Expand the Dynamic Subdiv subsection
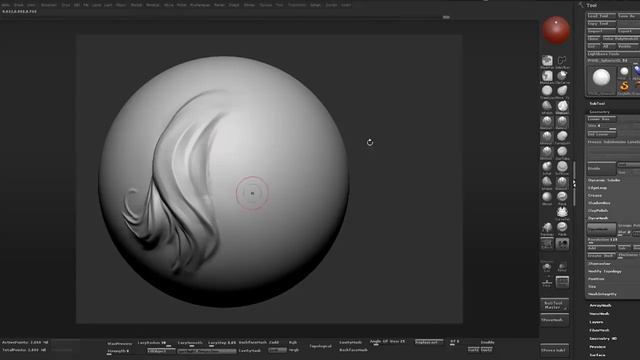This screenshot has width=640, height=360. 604,180
